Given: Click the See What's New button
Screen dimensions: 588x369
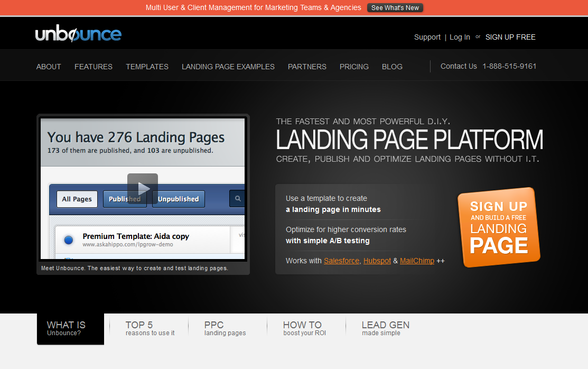Looking at the screenshot, I should coord(395,7).
